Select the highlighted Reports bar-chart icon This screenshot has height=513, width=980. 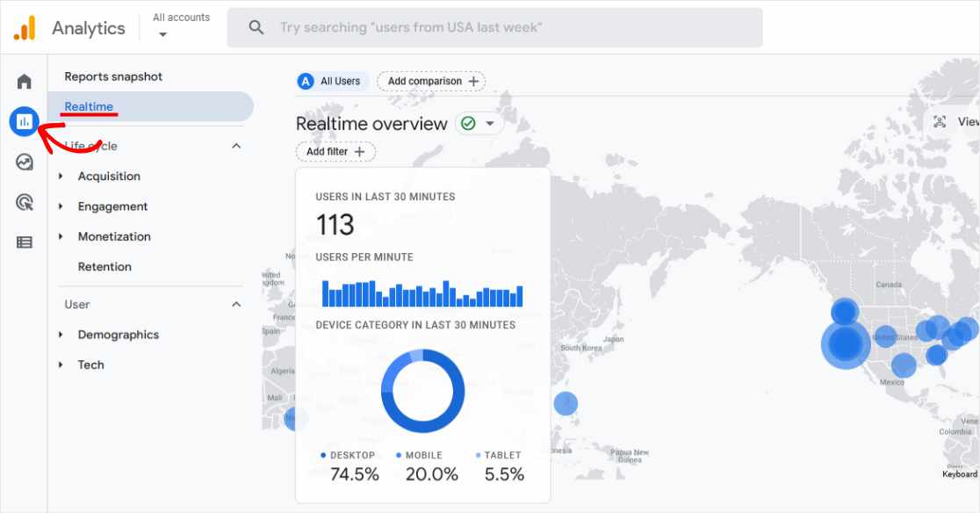[24, 121]
